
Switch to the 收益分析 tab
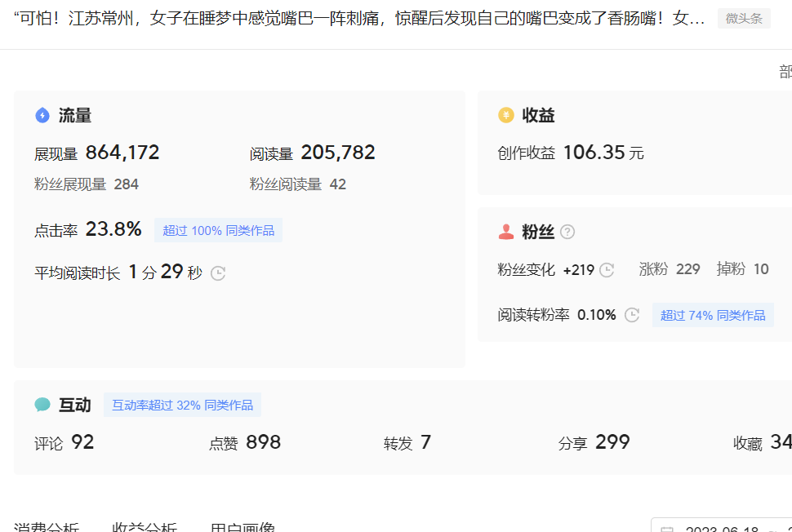click(145, 526)
